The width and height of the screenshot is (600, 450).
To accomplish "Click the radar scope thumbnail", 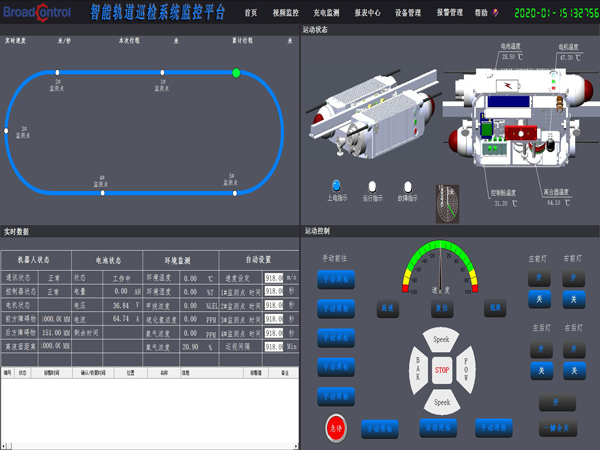I will (x=447, y=204).
